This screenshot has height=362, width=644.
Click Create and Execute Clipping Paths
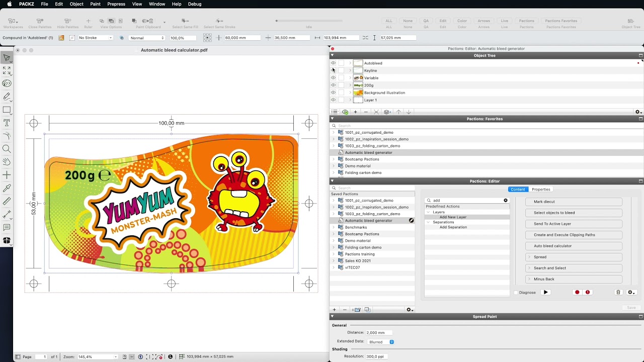574,235
